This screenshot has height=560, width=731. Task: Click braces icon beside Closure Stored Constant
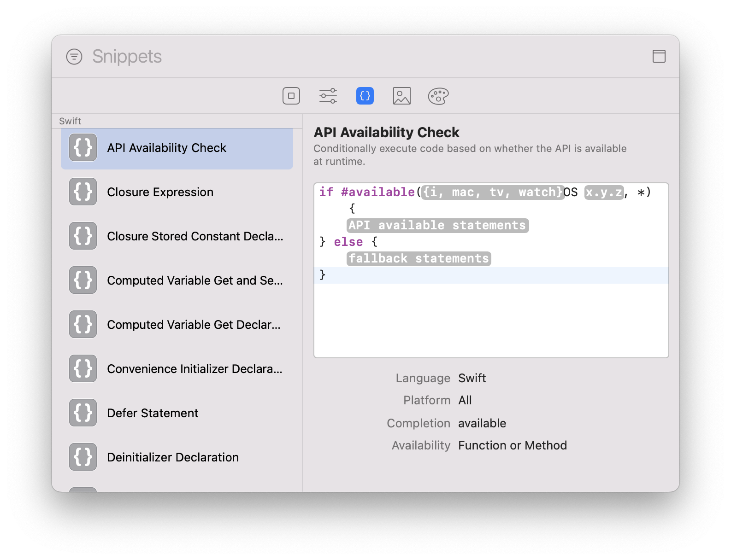point(83,236)
